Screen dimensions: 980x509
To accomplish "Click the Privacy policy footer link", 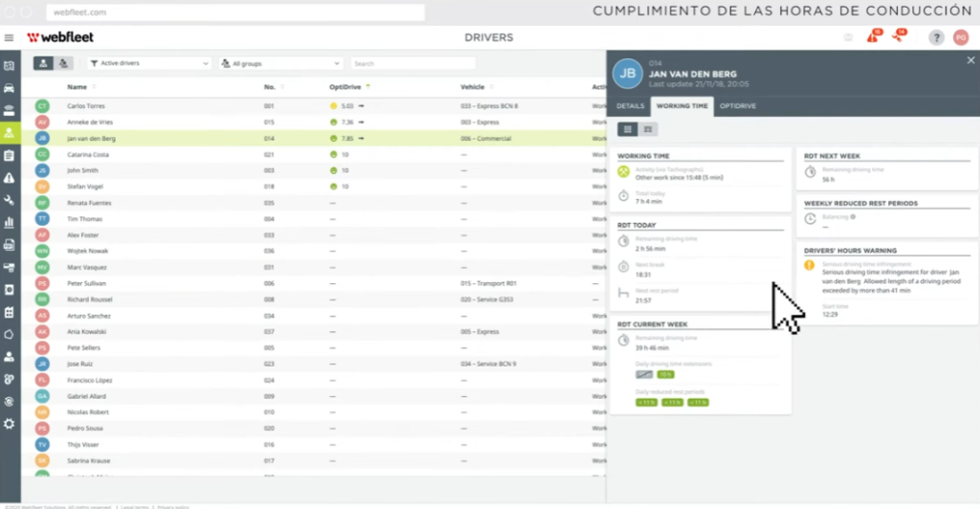I will click(173, 507).
